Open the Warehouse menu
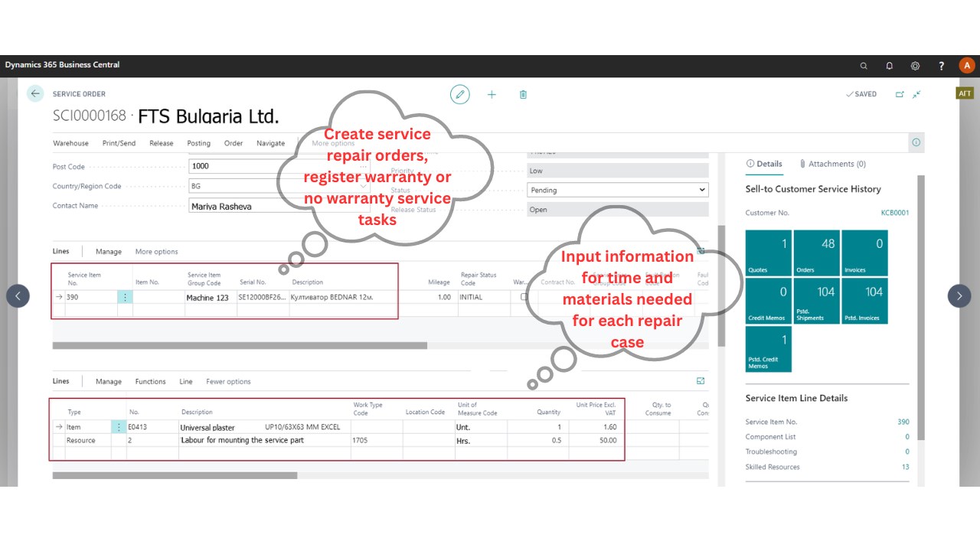 [x=70, y=143]
